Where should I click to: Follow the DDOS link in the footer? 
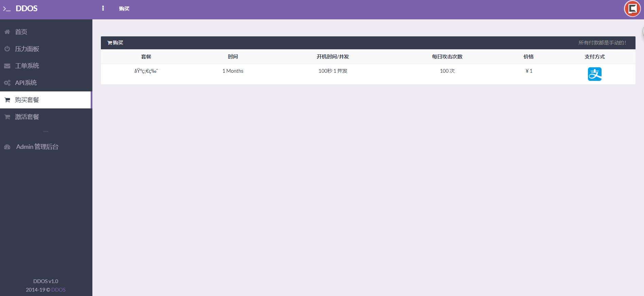coord(58,290)
